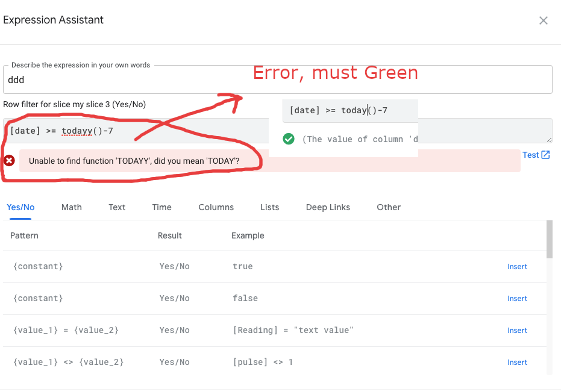The height and width of the screenshot is (392, 561).
Task: Insert the value_1 <> value_2 pattern
Action: click(x=517, y=362)
